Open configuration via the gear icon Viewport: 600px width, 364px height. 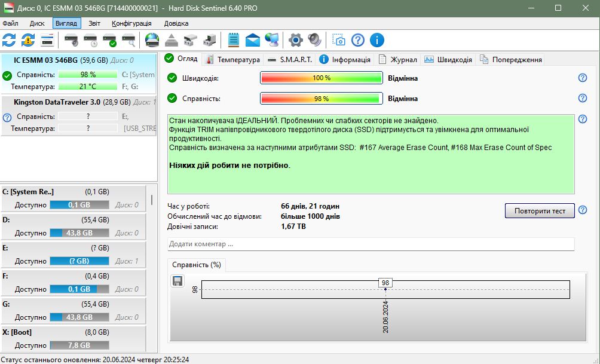(295, 40)
